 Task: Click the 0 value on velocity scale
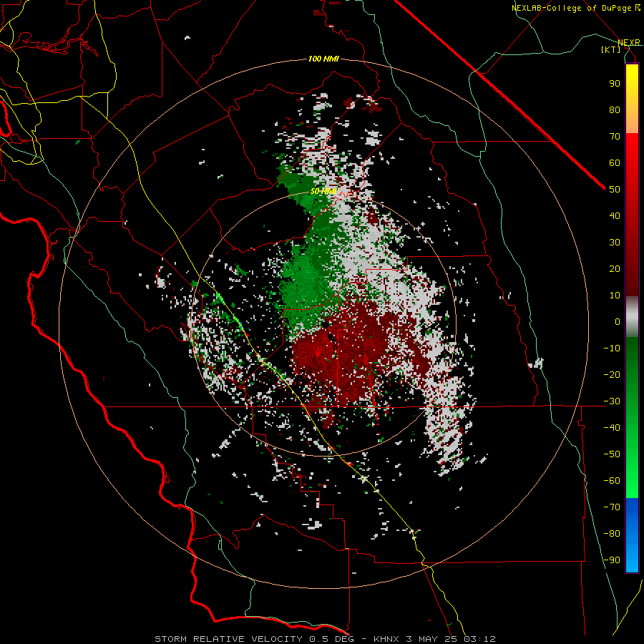(x=618, y=322)
